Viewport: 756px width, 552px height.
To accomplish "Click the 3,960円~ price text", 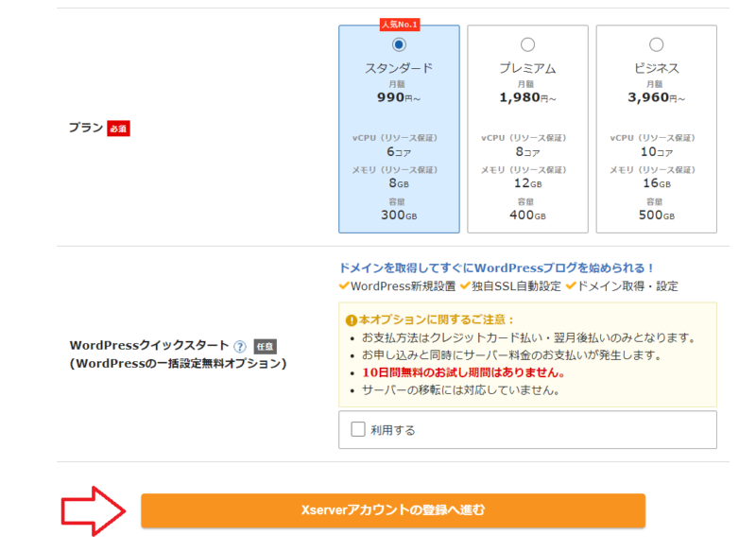I will [x=656, y=98].
